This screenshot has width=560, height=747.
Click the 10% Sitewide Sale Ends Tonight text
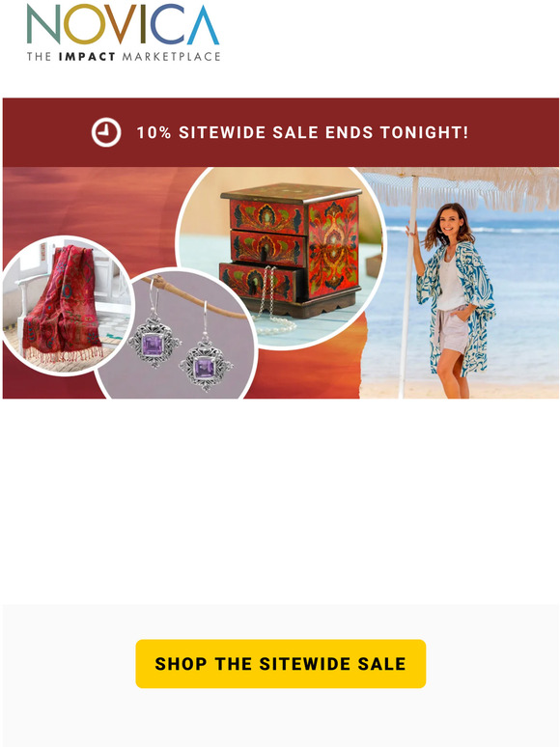302,132
